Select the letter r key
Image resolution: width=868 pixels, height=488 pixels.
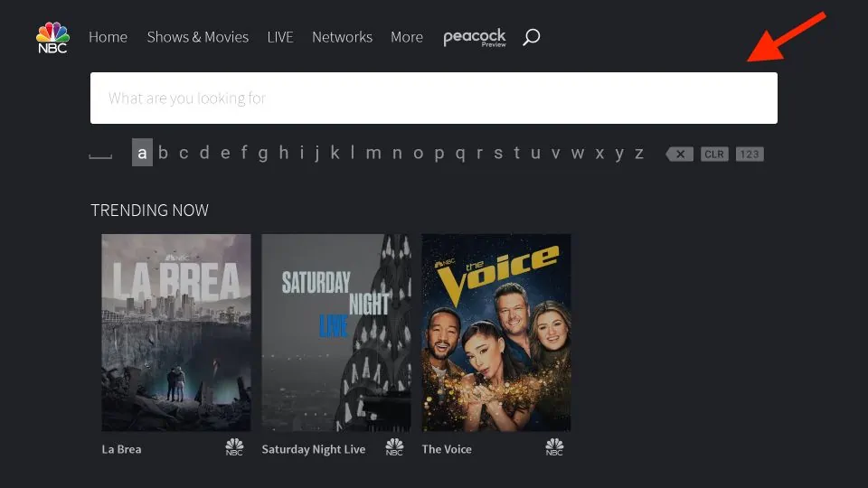coord(479,154)
